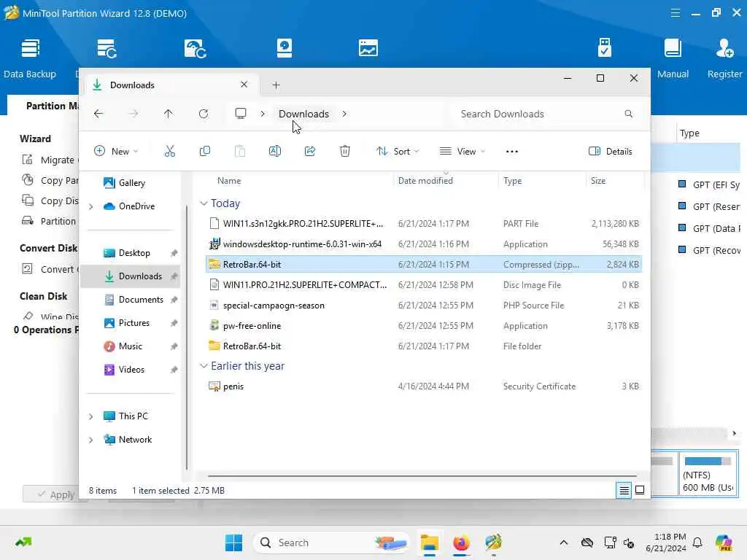Viewport: 747px width, 560px height.
Task: Open the View dropdown menu
Action: 462,152
